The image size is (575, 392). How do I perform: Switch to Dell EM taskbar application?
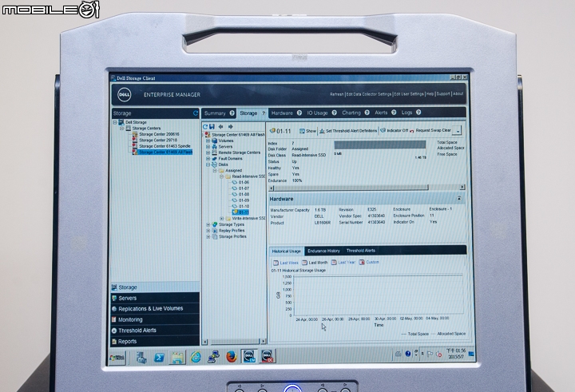point(249,356)
